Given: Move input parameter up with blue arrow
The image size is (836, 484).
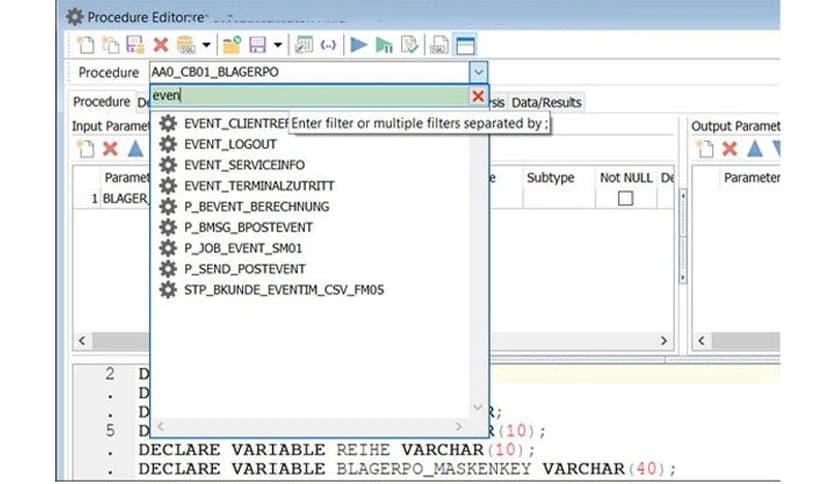Looking at the screenshot, I should click(134, 149).
